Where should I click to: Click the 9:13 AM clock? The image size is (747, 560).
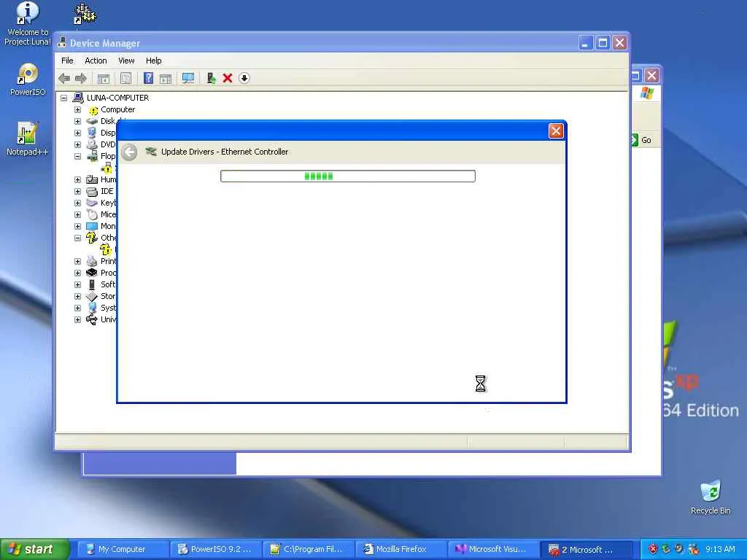tap(720, 549)
